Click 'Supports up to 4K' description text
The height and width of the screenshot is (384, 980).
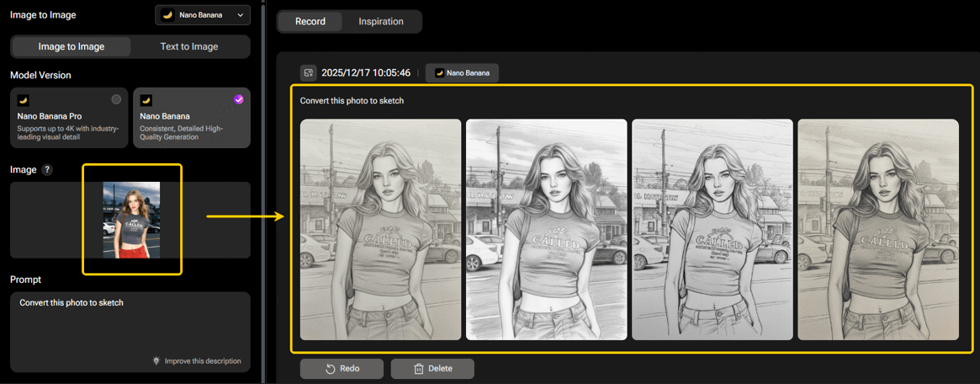click(68, 132)
